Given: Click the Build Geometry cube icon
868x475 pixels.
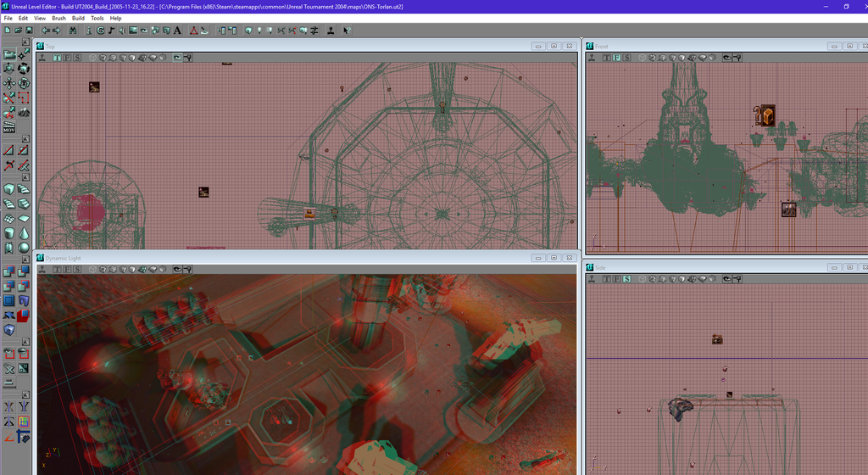Looking at the screenshot, I should click(x=248, y=31).
